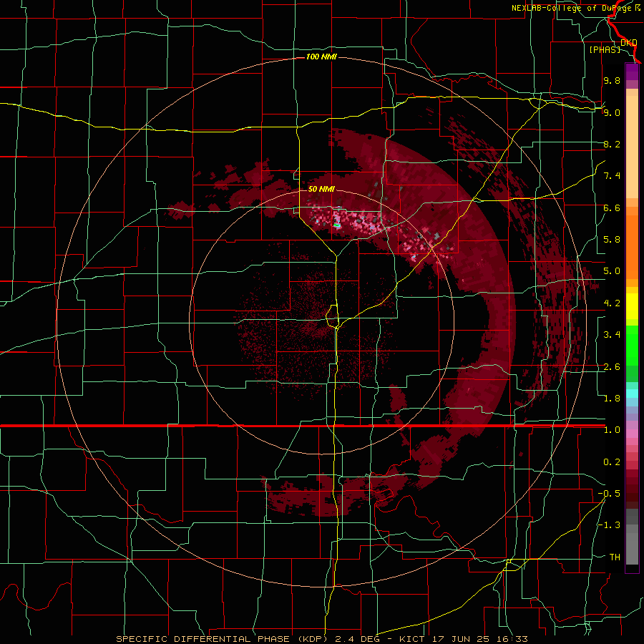The image size is (644, 644).
Task: Pick the bright green colorbar segment
Action: click(632, 345)
